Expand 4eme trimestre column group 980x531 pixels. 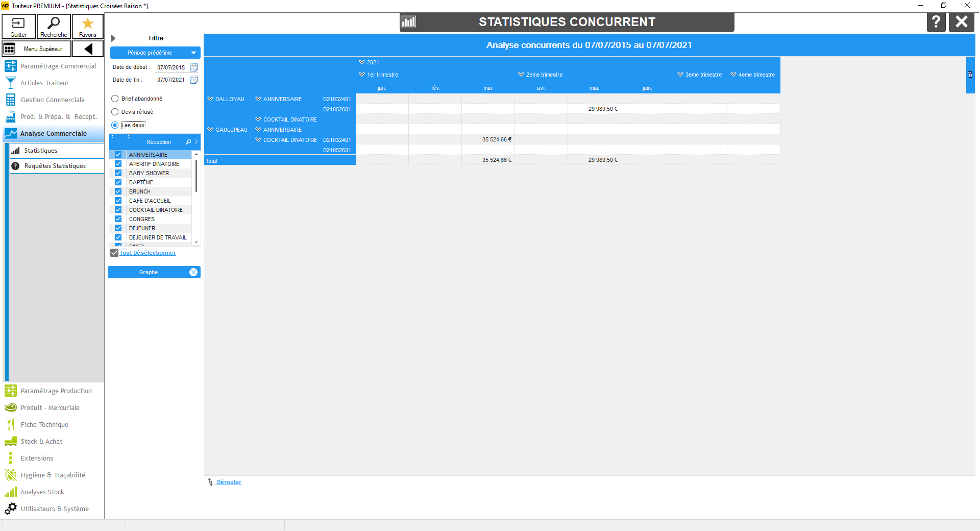(x=733, y=75)
